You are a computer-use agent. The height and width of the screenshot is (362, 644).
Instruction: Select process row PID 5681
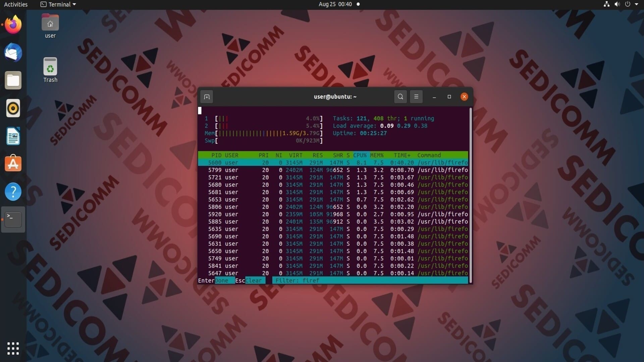coord(333,192)
